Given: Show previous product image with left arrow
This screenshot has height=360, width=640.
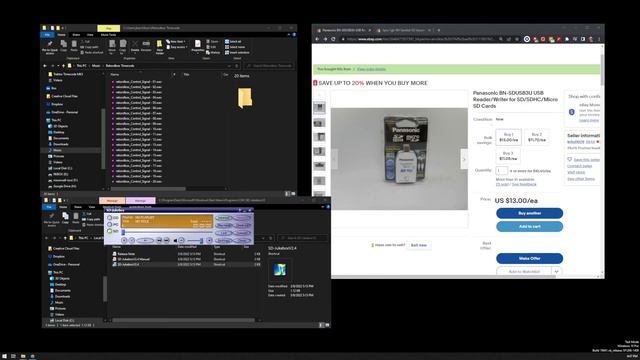Looking at the screenshot, I should click(334, 159).
